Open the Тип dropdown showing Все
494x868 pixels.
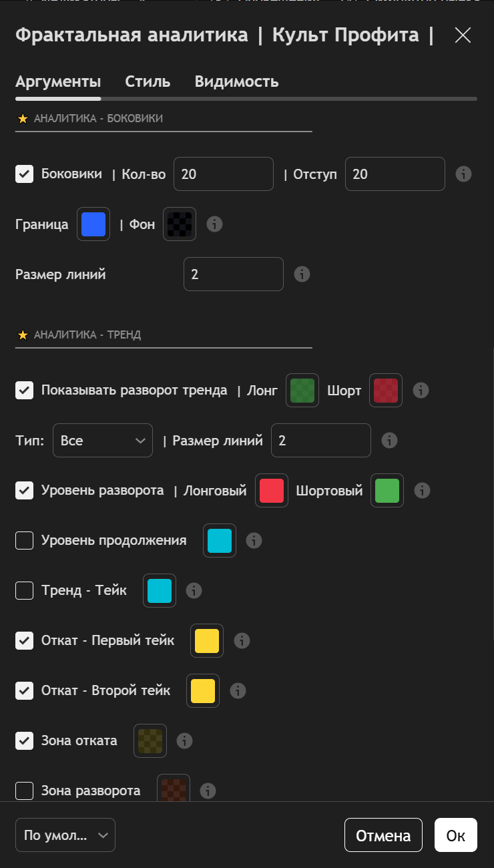coord(103,441)
